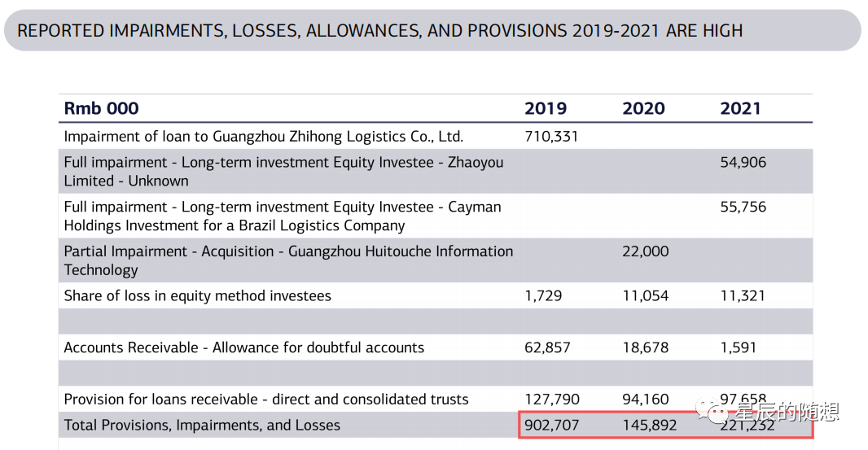
Task: Click the 62,857 doubtful accounts allowance value
Action: [547, 347]
